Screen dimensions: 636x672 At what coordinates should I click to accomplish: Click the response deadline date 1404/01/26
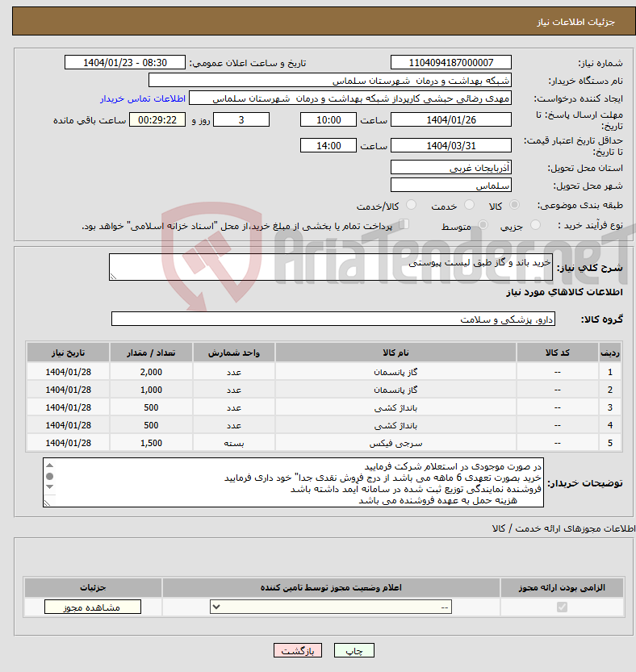click(x=450, y=119)
